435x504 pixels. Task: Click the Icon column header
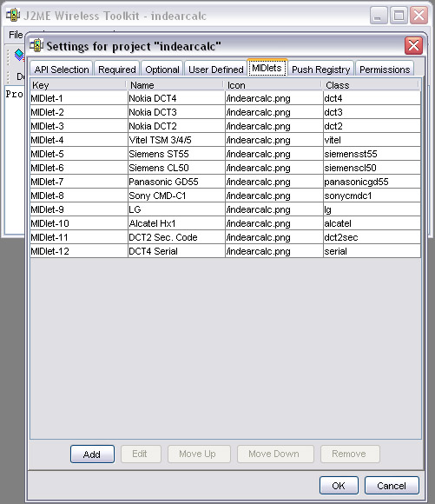(274, 85)
